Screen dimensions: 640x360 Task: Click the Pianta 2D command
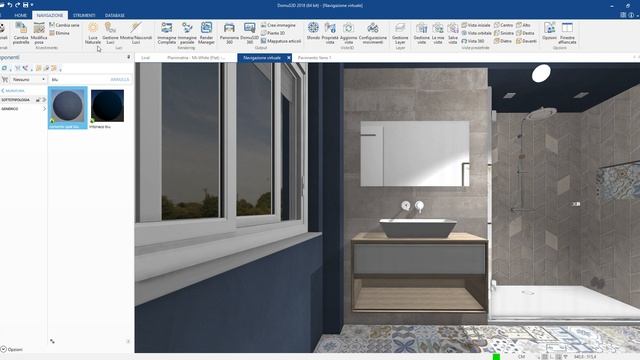pos(273,33)
